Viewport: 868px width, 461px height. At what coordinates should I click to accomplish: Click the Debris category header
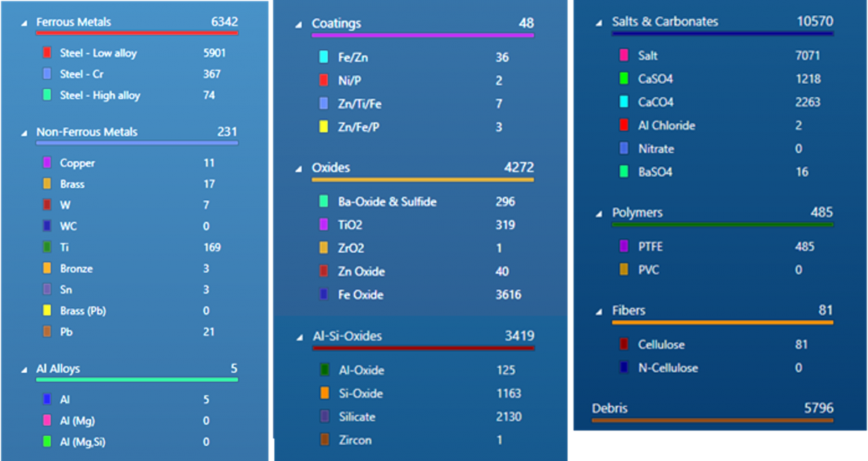[610, 408]
